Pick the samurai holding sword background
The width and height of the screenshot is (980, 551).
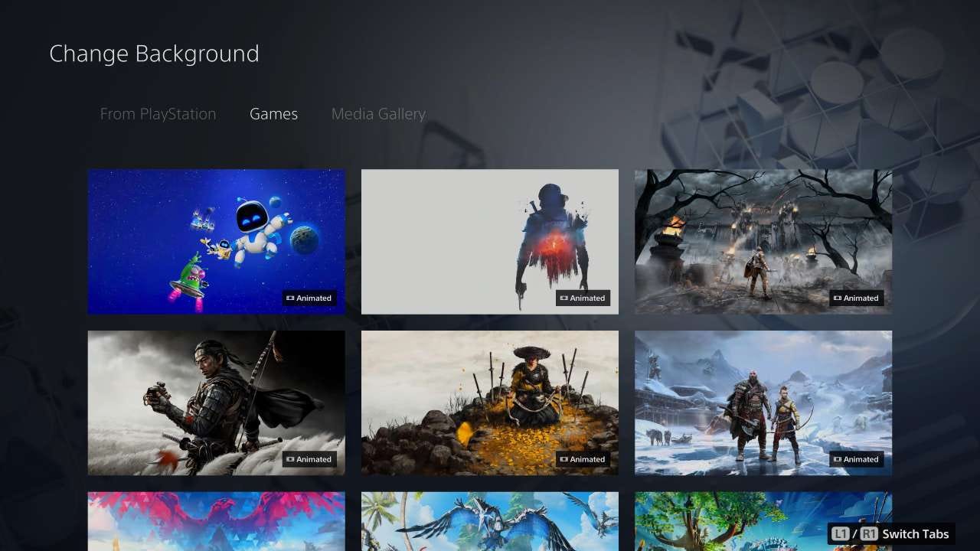click(x=216, y=403)
